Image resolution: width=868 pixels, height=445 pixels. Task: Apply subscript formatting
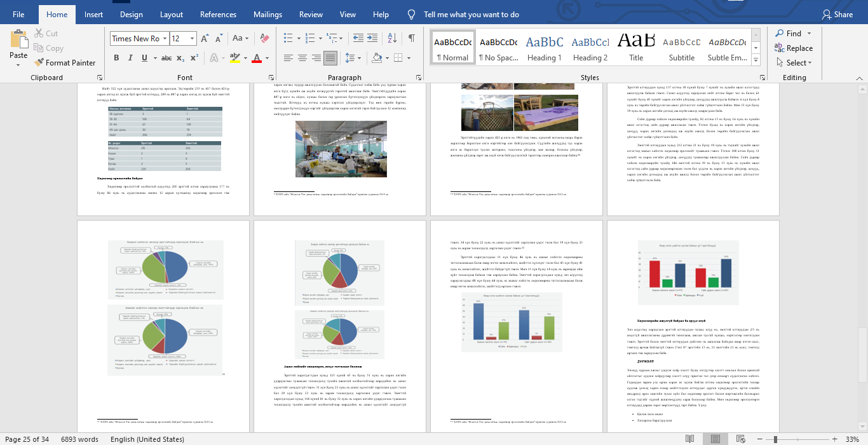pos(180,58)
